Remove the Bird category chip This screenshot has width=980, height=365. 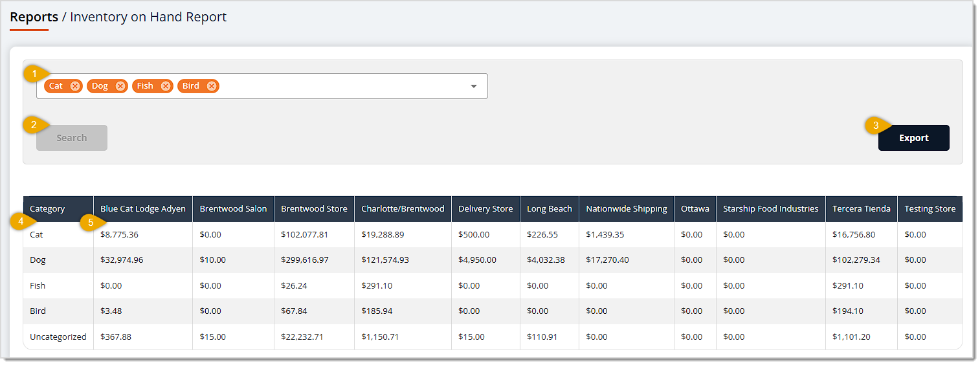[212, 86]
